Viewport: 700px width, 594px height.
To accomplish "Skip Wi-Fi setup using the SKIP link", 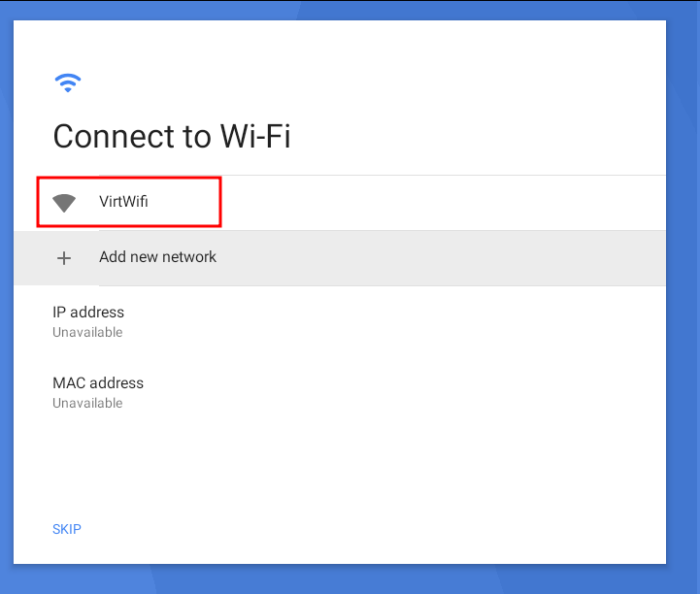I will pyautogui.click(x=67, y=529).
